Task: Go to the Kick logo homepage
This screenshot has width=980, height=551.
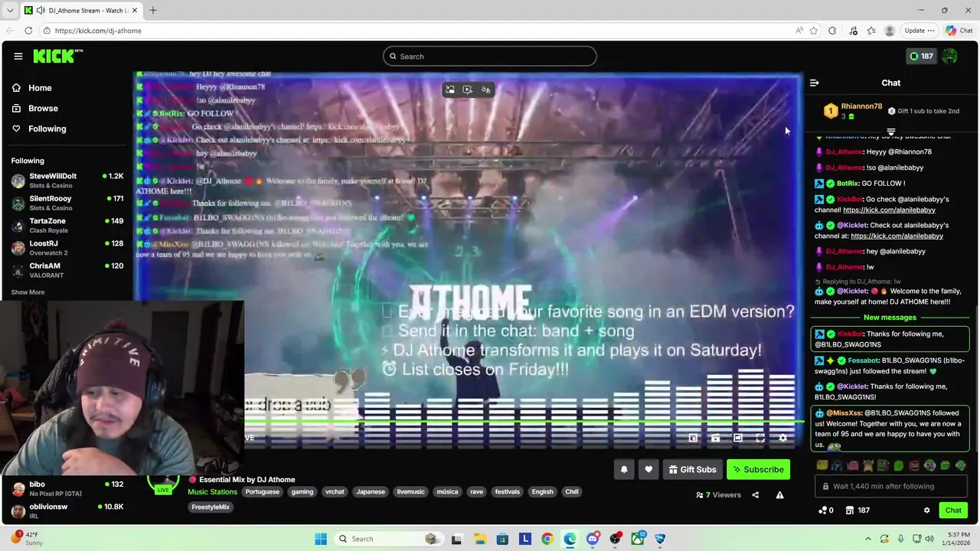Action: click(57, 56)
